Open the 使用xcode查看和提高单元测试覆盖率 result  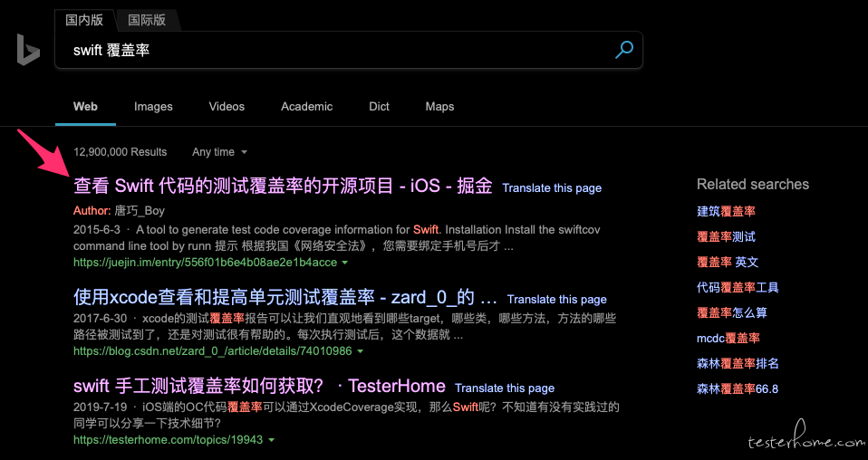click(285, 298)
